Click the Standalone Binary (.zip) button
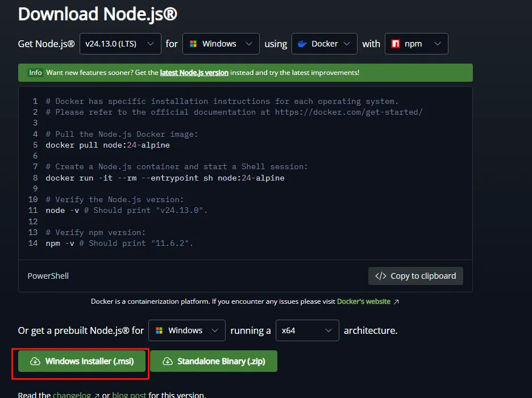 [214, 361]
